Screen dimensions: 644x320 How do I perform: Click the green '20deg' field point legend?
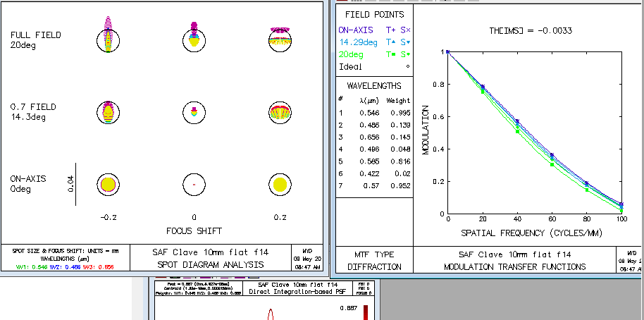pyautogui.click(x=351, y=54)
